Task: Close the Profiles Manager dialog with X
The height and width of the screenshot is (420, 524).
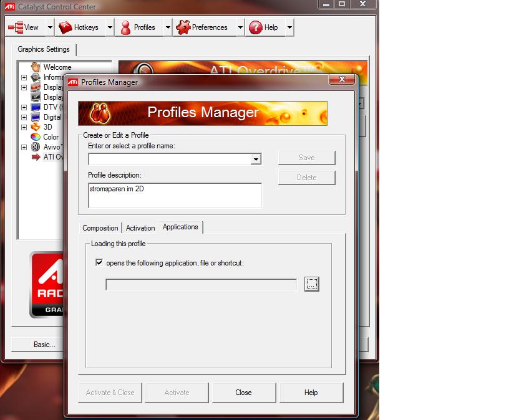Action: coord(342,79)
